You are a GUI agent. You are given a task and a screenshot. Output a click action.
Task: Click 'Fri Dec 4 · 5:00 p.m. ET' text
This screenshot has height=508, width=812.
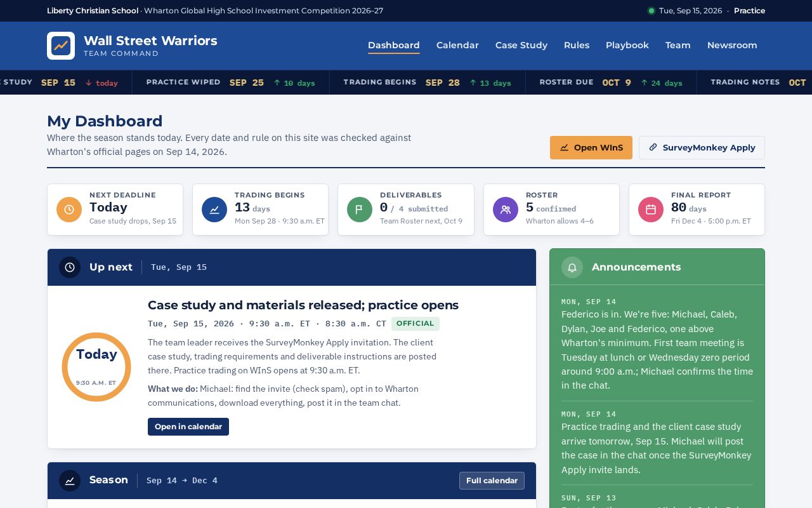(x=711, y=221)
